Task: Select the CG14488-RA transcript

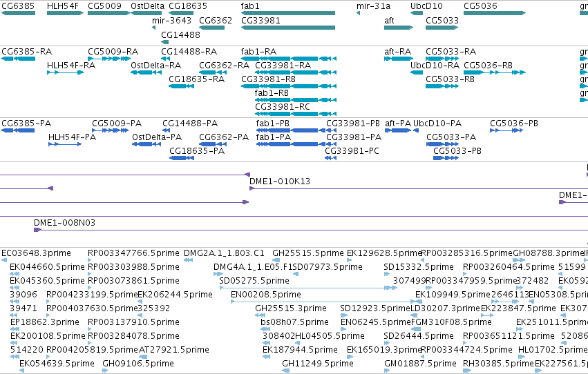Action: (x=165, y=59)
